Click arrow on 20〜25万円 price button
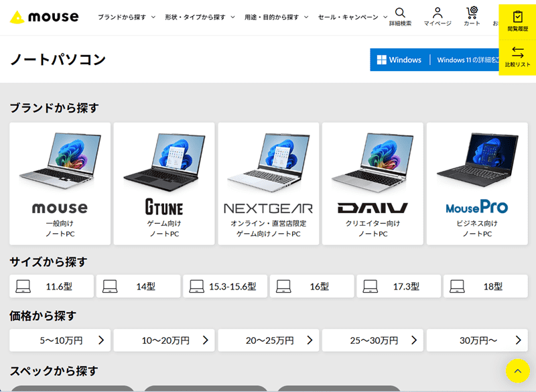The height and width of the screenshot is (392, 536). click(310, 340)
